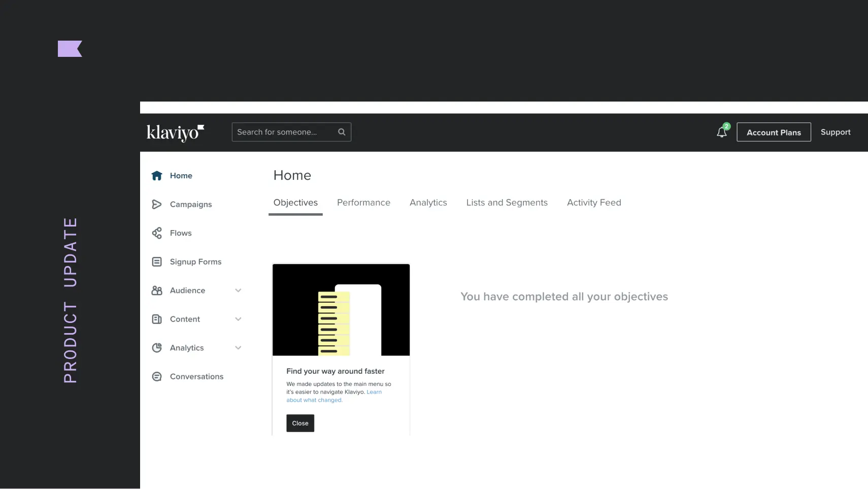Focus the Search for someone field

[291, 132]
